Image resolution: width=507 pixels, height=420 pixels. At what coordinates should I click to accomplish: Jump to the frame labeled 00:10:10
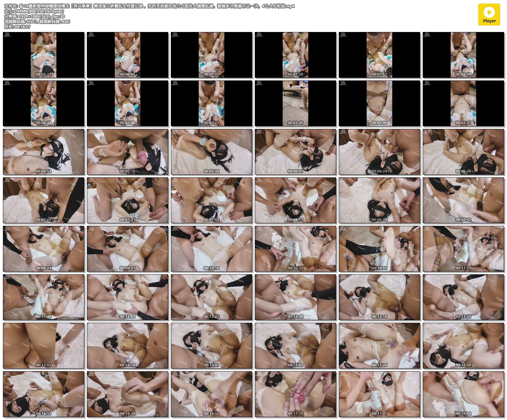point(212,249)
